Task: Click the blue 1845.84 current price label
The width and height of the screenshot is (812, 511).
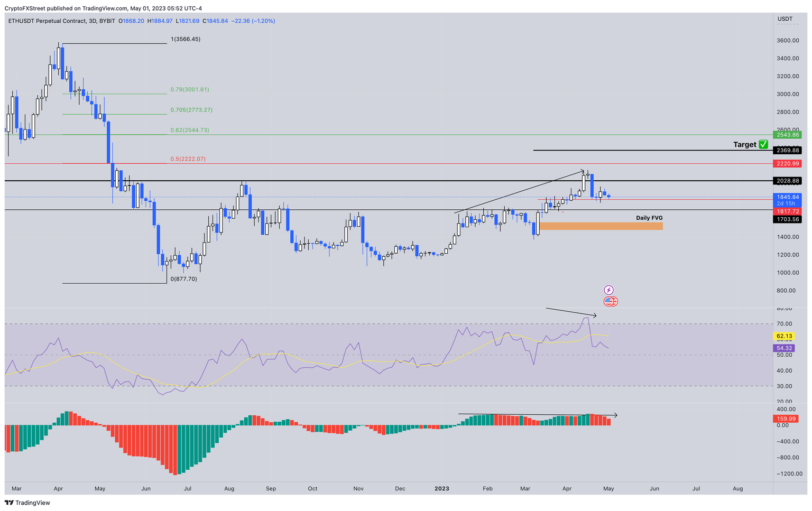Action: pyautogui.click(x=787, y=196)
